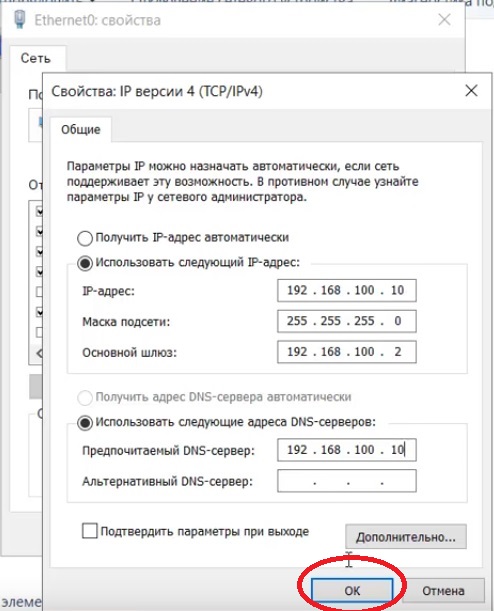Viewport: 494px width, 611px height.
Task: Open the Дополнительно... advanced settings
Action: 406,537
